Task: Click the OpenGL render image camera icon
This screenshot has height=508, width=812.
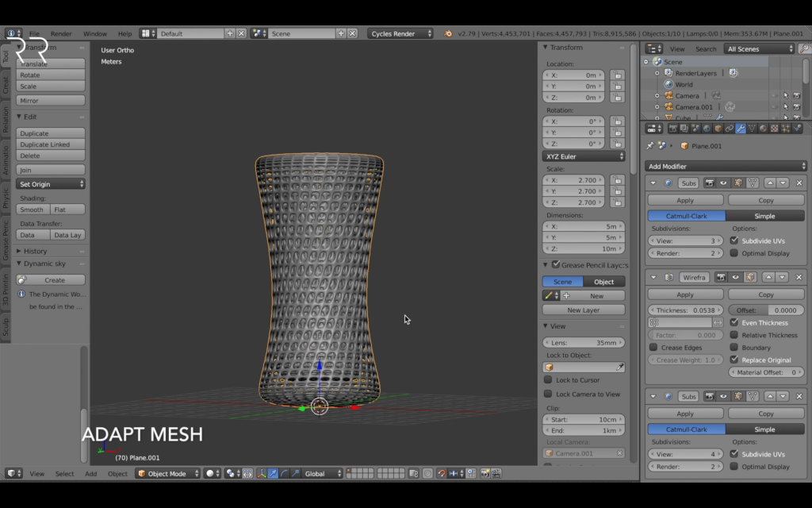Action: pos(485,473)
